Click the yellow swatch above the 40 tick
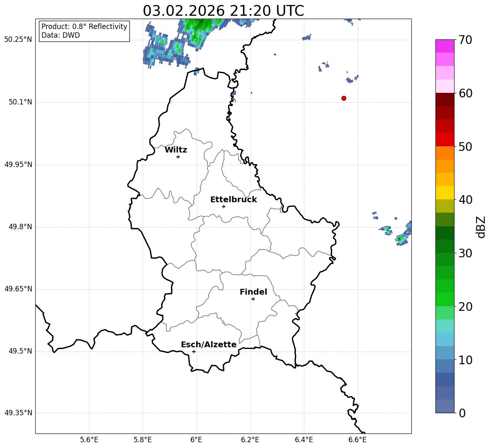The image size is (491, 448). coord(445,193)
